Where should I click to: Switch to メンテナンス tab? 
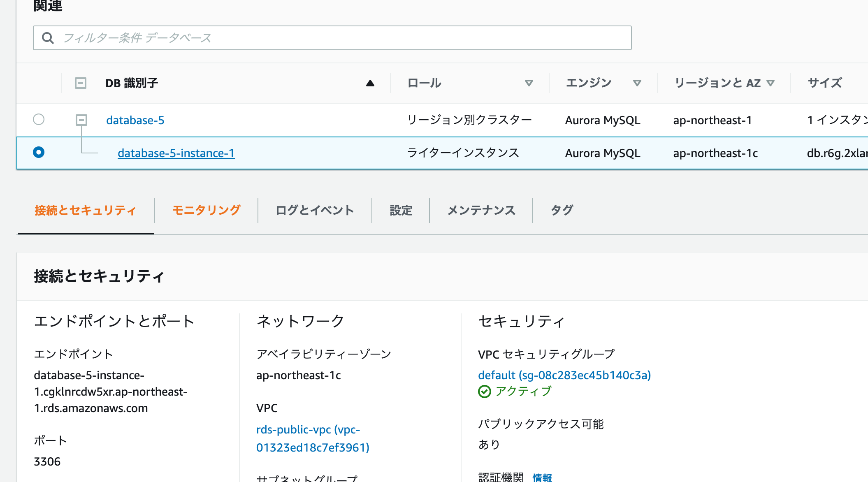(x=481, y=210)
